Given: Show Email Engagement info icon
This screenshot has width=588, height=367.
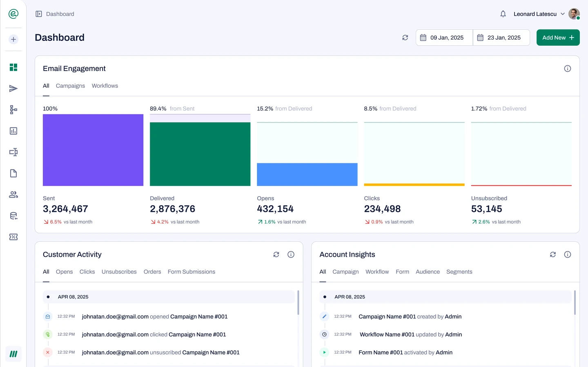Looking at the screenshot, I should click(x=568, y=69).
